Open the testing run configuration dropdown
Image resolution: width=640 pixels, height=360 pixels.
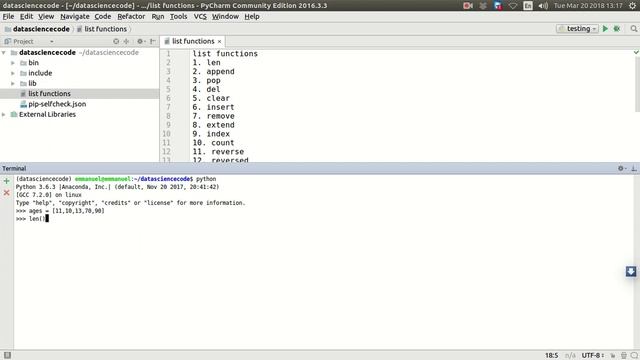(577, 29)
